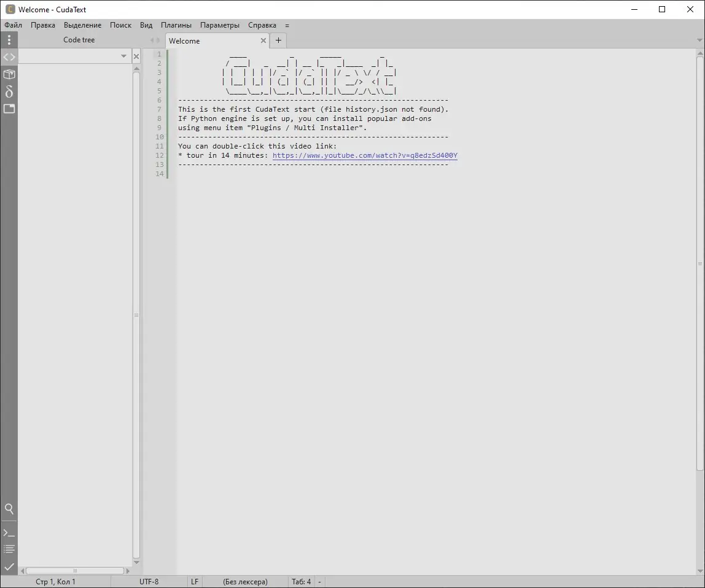Change tab size 'Таб: 4'
Viewport: 705px width, 588px height.
[302, 582]
